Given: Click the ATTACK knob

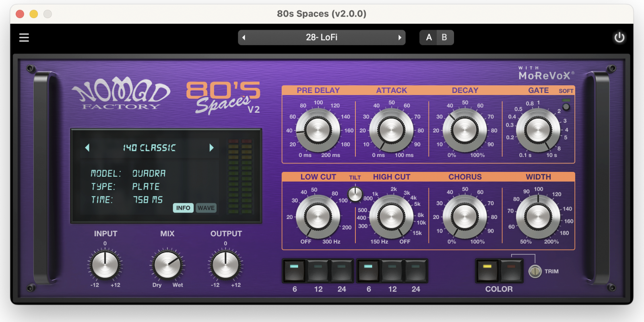Looking at the screenshot, I should coord(391,130).
